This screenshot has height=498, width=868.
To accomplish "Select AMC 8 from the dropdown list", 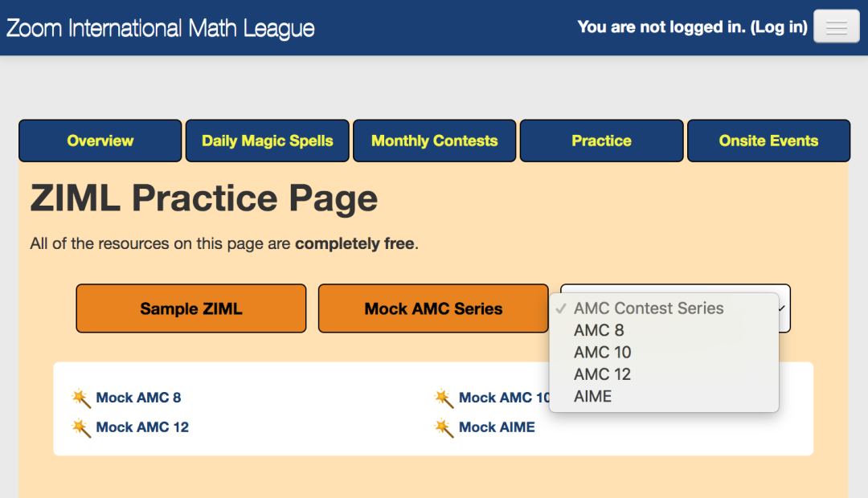I will tap(599, 330).
